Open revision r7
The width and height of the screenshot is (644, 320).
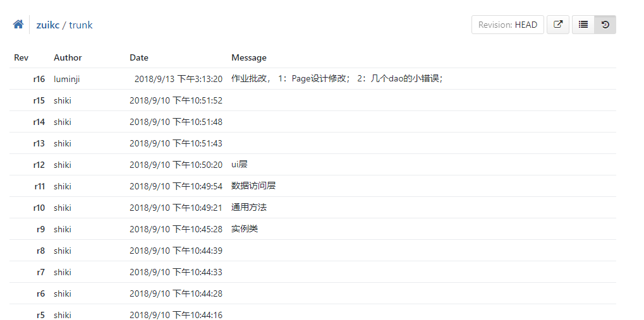pos(40,273)
